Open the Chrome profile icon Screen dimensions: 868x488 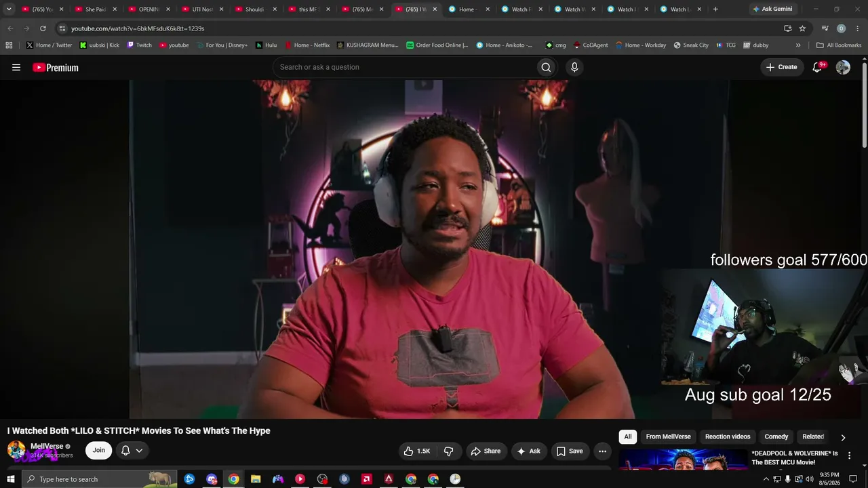(x=841, y=28)
